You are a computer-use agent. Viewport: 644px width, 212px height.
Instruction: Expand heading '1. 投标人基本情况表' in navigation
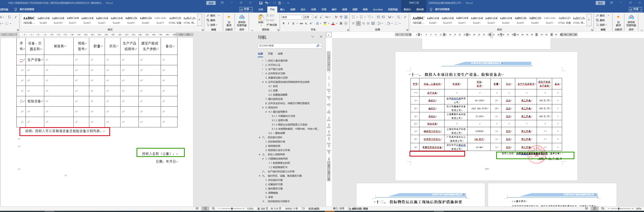click(x=262, y=61)
